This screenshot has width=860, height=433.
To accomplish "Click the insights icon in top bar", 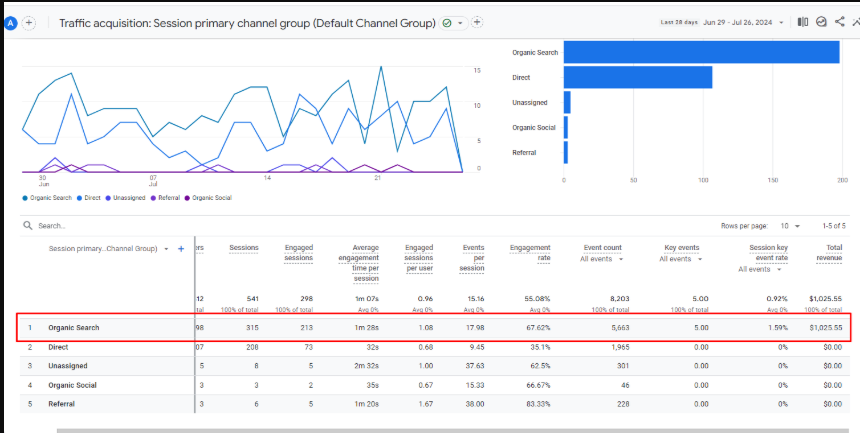I will coord(821,22).
